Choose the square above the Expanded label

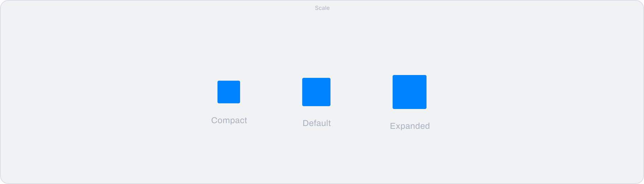click(410, 92)
